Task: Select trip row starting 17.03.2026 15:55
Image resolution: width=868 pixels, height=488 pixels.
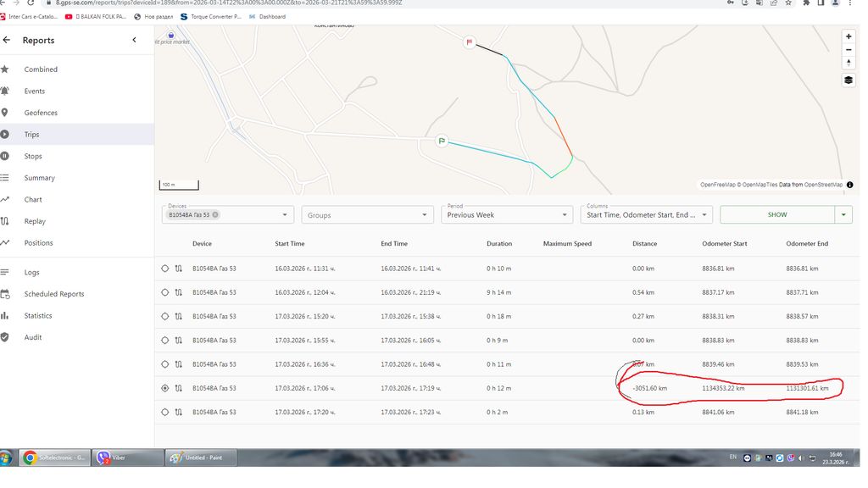Action: click(x=165, y=341)
